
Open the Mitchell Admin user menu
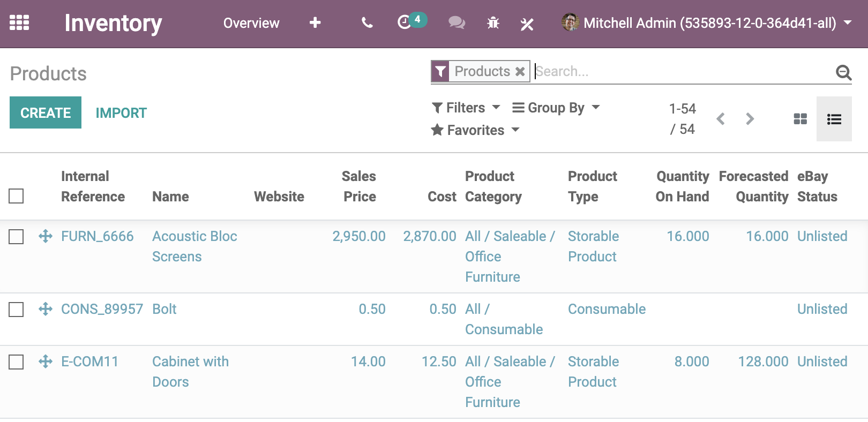707,23
